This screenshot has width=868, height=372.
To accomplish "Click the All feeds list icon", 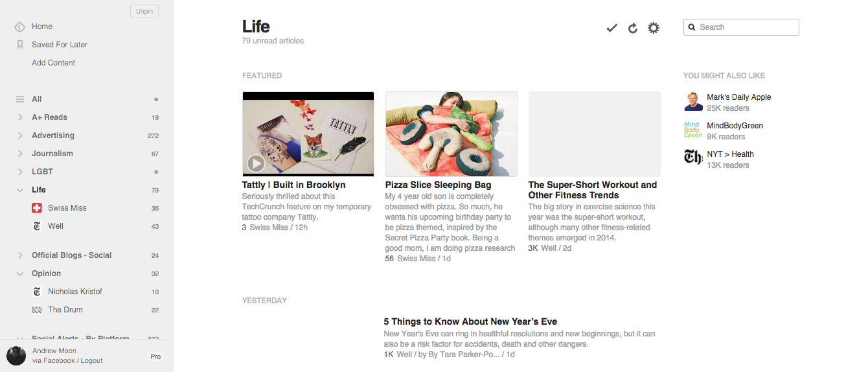I will 20,99.
